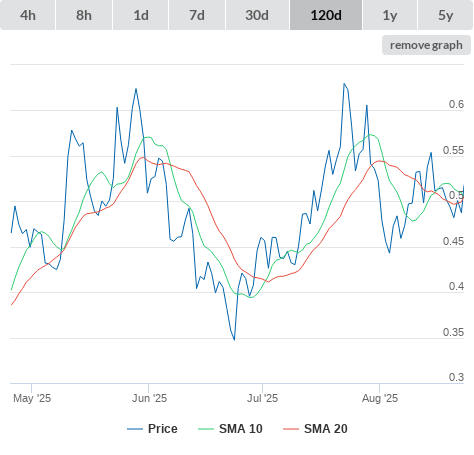This screenshot has height=455, width=474.
Task: Click the remove graph button
Action: click(x=426, y=45)
